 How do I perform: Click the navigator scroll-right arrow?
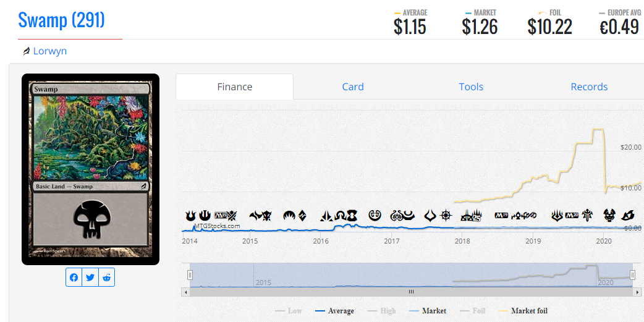click(637, 292)
